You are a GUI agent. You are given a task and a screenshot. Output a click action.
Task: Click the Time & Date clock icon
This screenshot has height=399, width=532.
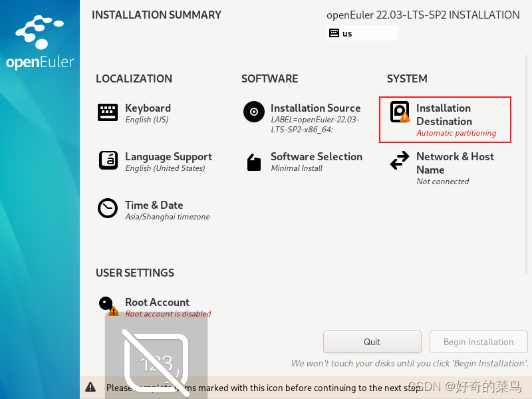(x=108, y=208)
